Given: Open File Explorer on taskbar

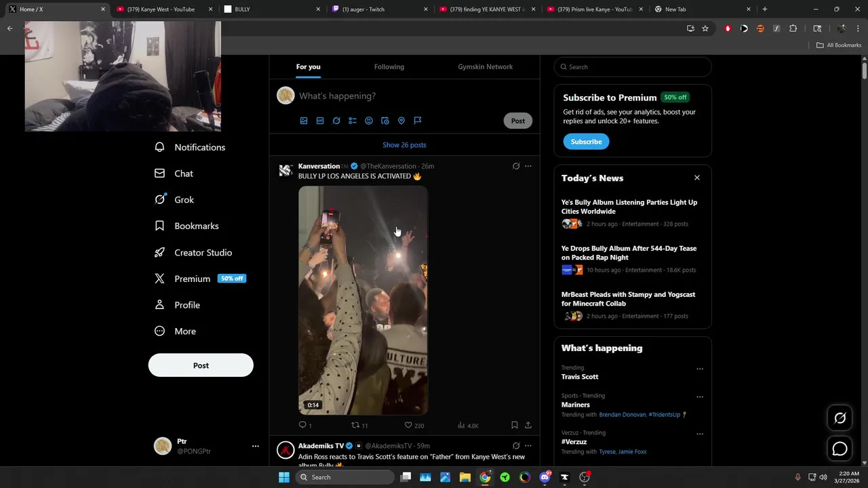Looking at the screenshot, I should [x=465, y=477].
